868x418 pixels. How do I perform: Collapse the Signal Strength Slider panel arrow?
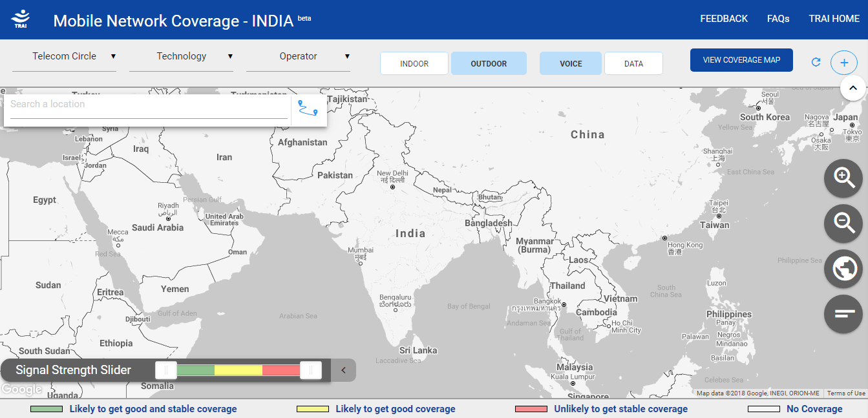point(343,370)
